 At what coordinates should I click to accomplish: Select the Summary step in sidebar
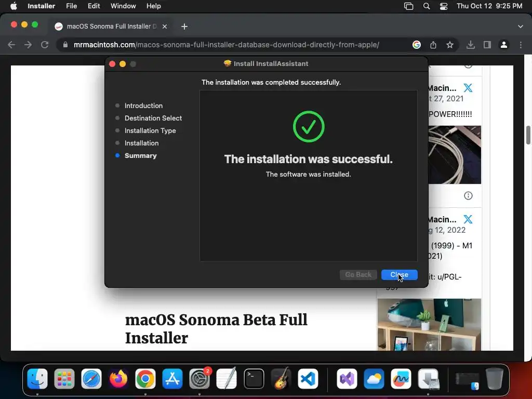(140, 156)
